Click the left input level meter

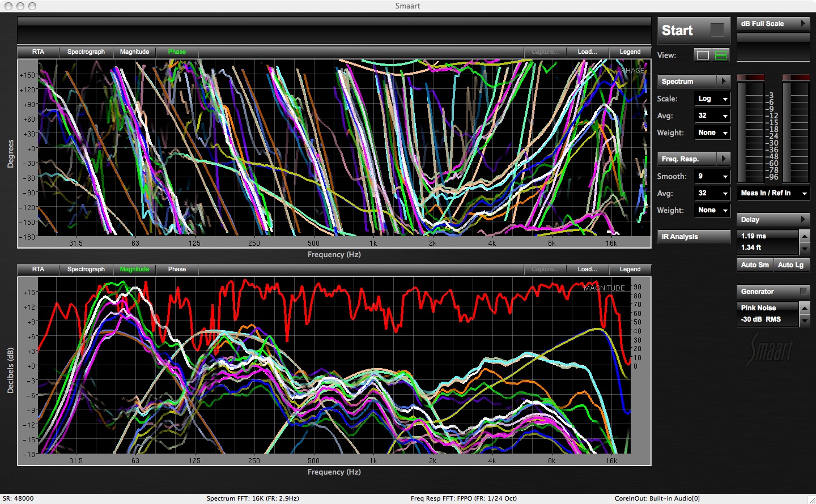coord(751,132)
